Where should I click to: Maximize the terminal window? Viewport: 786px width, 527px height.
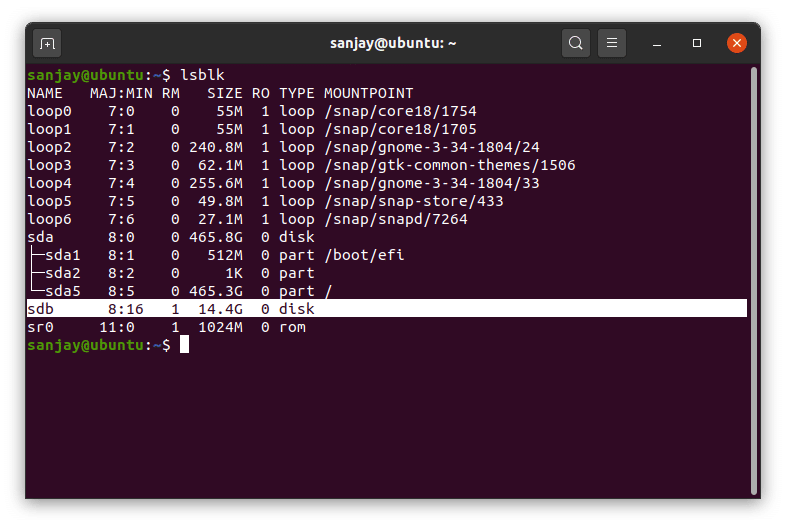[697, 43]
